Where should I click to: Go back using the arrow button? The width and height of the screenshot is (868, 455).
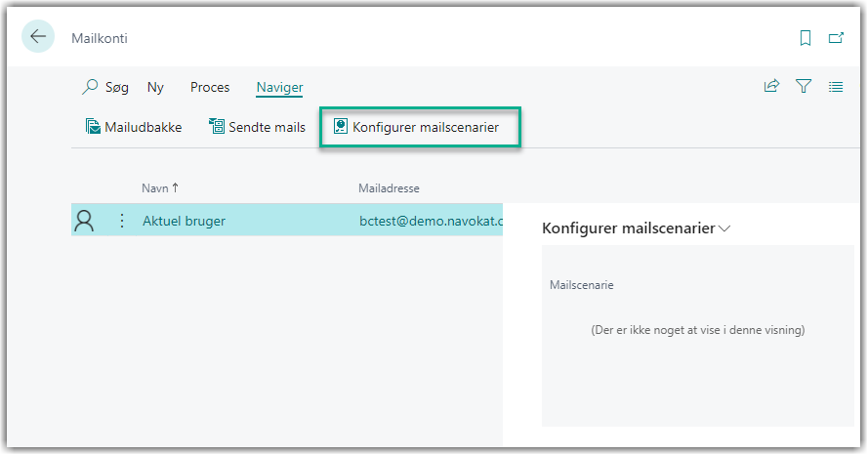click(x=38, y=37)
